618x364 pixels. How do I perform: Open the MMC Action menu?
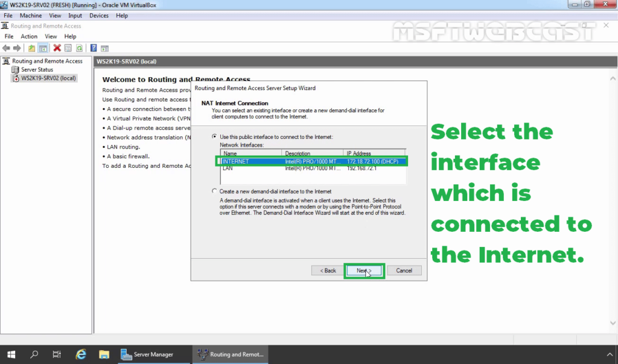pyautogui.click(x=29, y=36)
